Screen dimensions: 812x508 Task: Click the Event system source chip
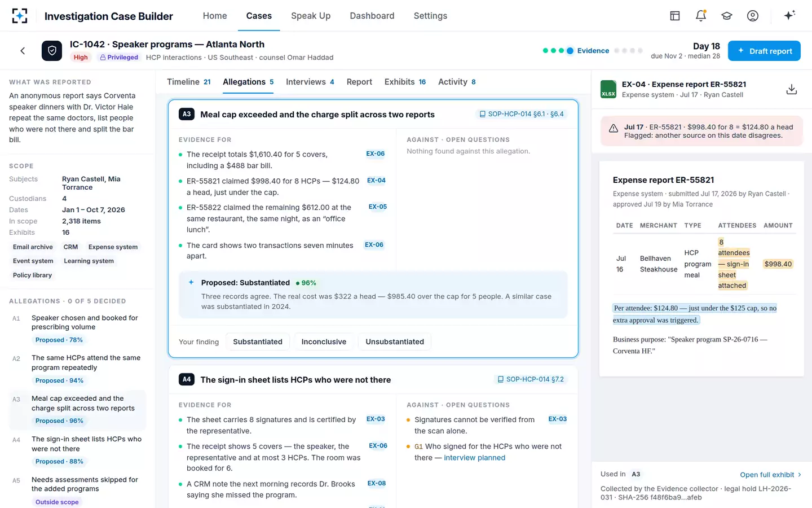point(33,261)
